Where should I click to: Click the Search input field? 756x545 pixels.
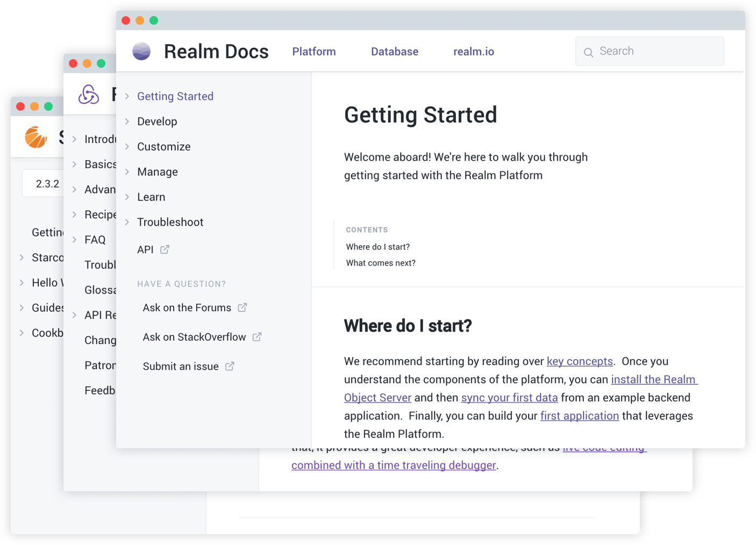[x=650, y=51]
